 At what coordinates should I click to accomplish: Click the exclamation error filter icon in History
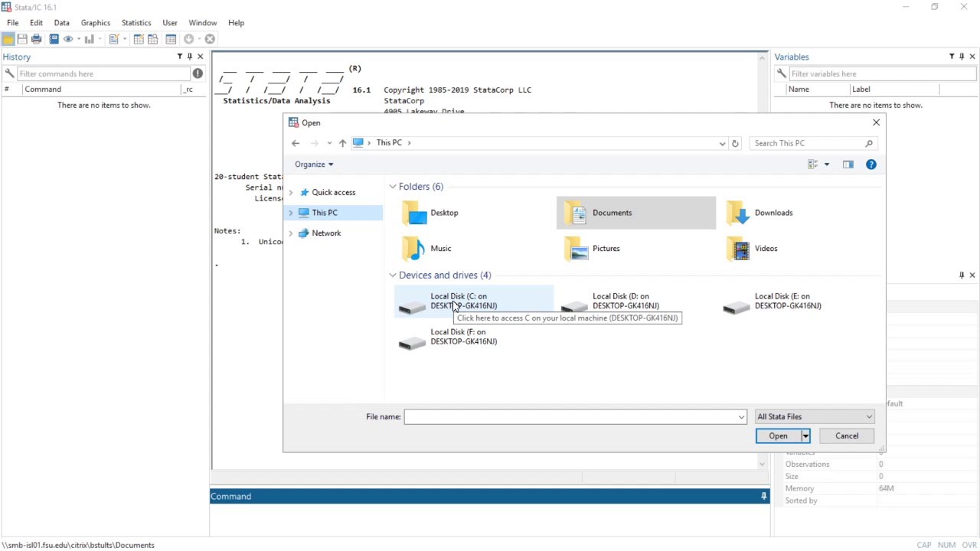[x=198, y=73]
